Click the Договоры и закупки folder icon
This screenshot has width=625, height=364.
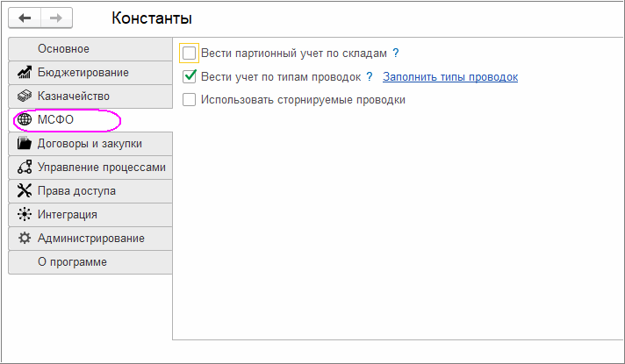25,143
